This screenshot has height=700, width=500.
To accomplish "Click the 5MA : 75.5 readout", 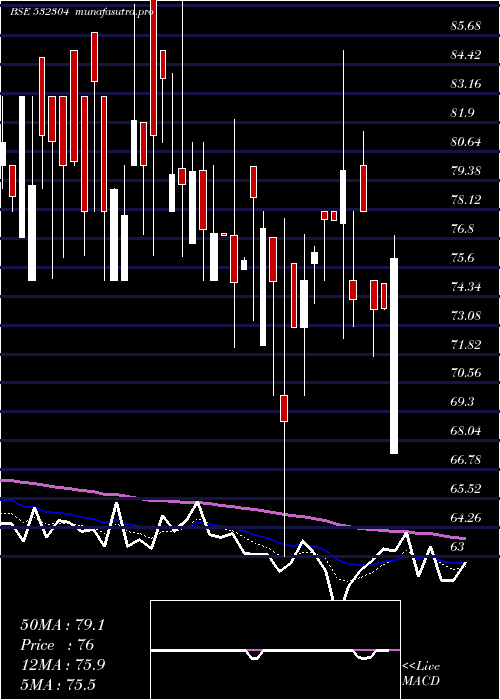I will pos(58,684).
